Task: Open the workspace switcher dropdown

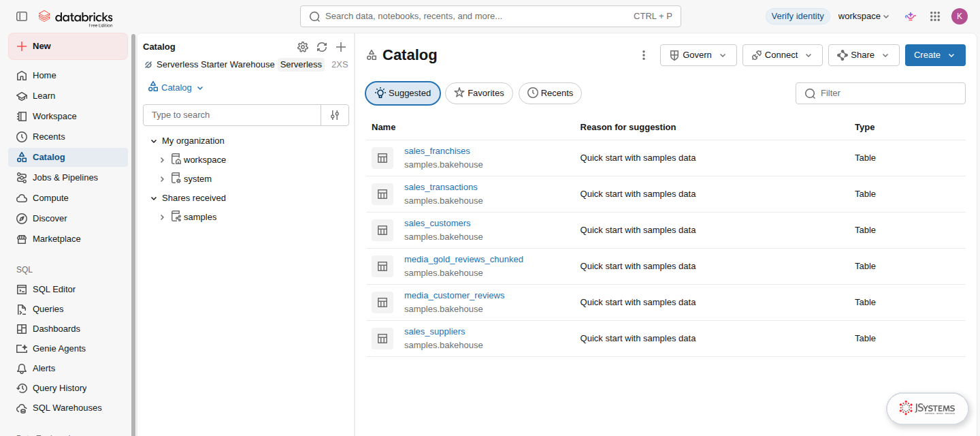Action: [x=864, y=16]
